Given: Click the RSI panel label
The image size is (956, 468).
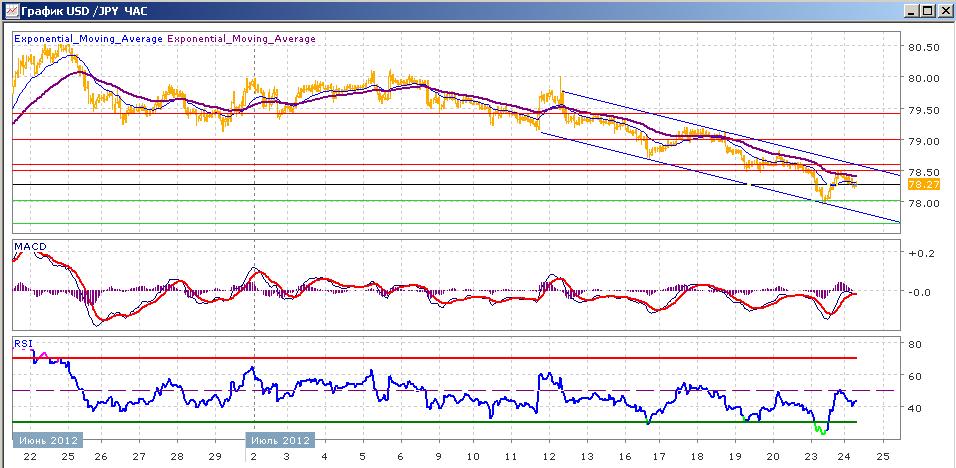Looking at the screenshot, I should (23, 344).
